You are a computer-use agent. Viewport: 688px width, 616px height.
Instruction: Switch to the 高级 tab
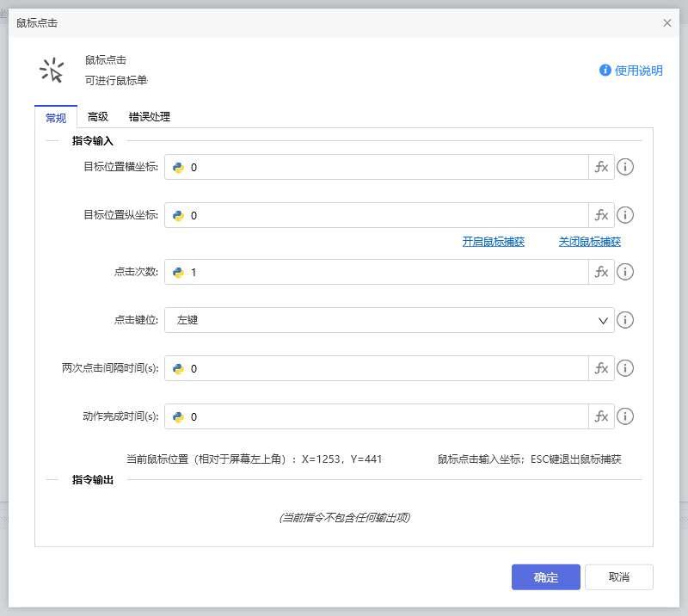click(x=97, y=117)
